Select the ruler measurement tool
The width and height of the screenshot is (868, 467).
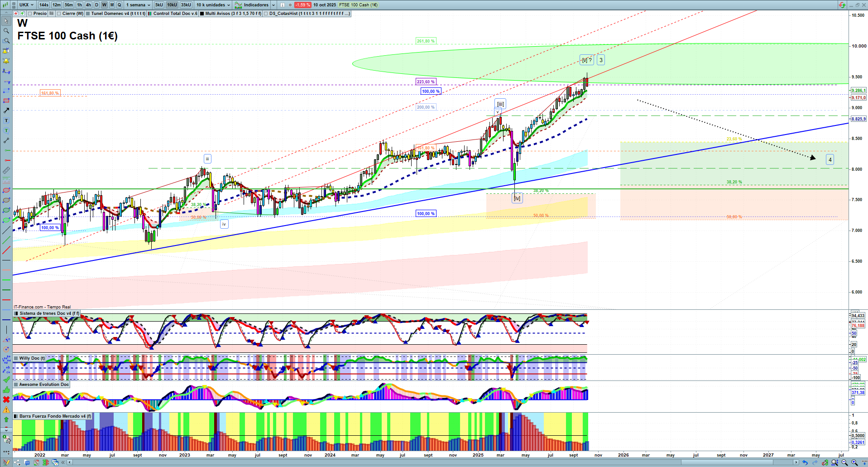[x=6, y=170]
